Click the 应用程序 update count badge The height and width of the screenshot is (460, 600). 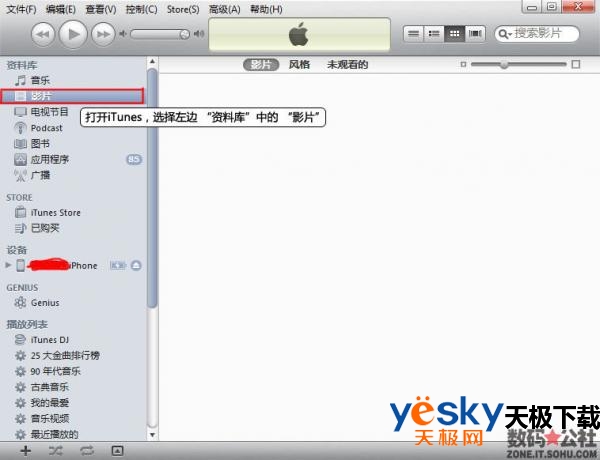point(134,159)
